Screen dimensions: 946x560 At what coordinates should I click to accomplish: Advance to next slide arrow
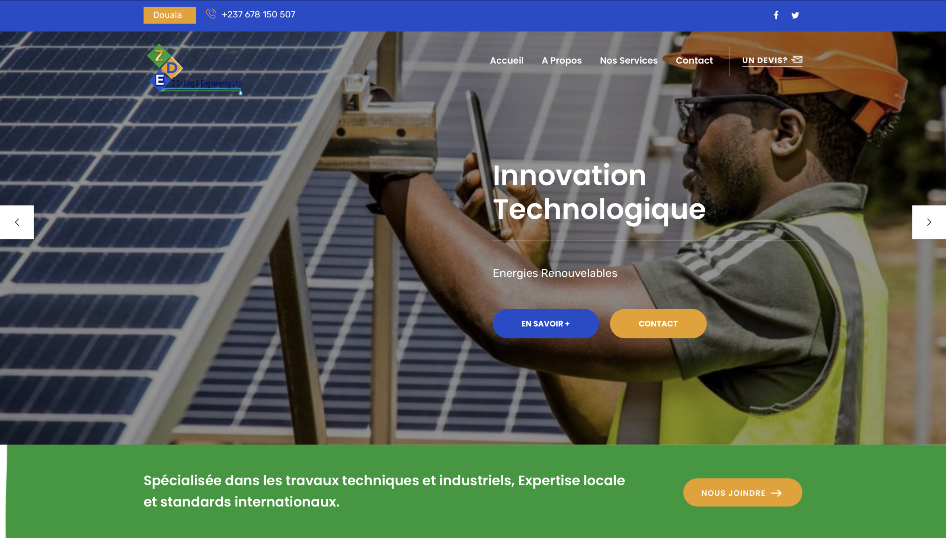pyautogui.click(x=929, y=222)
